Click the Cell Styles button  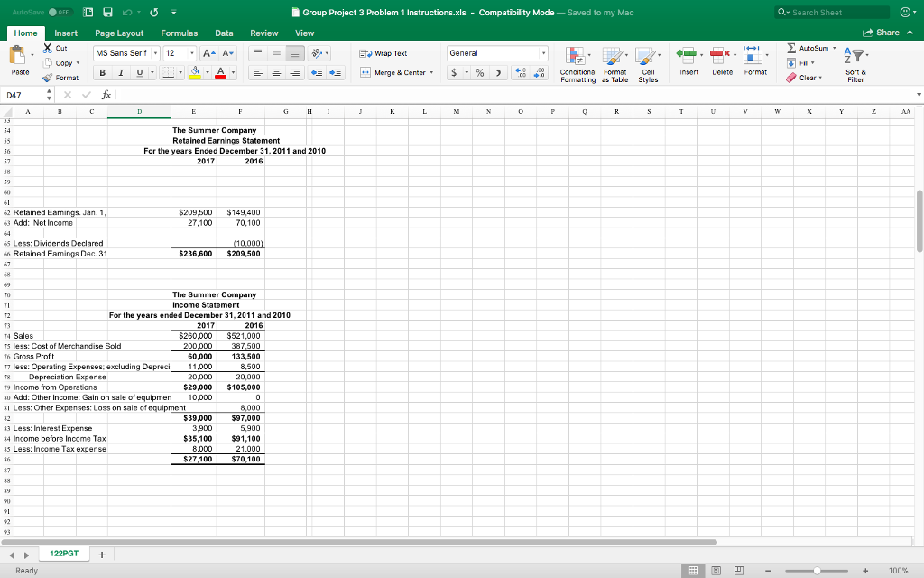(643, 63)
